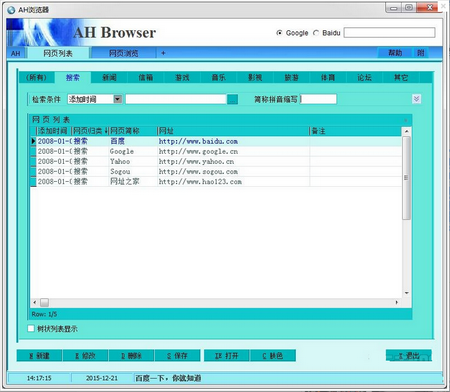Click the AH browser globe icon in the title bar

(11, 10)
